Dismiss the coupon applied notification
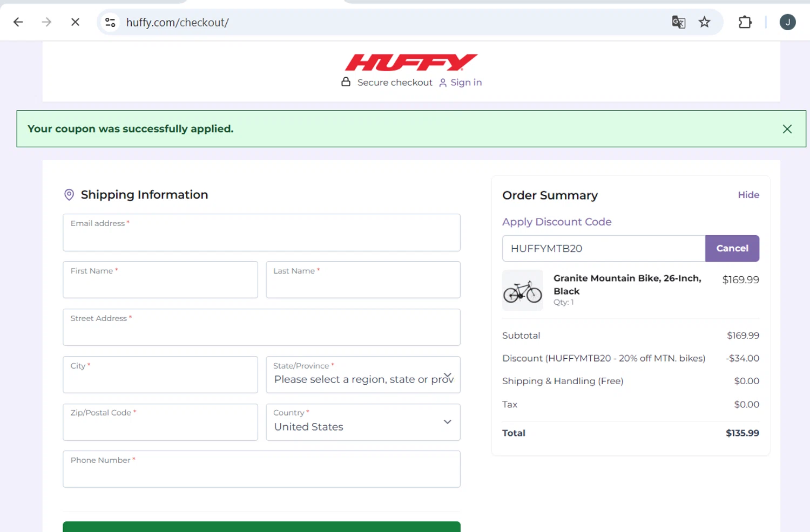Image resolution: width=810 pixels, height=532 pixels. [787, 129]
